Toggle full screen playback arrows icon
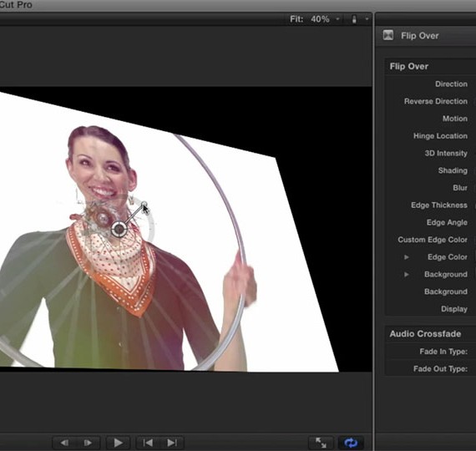The image size is (476, 451). tap(321, 443)
